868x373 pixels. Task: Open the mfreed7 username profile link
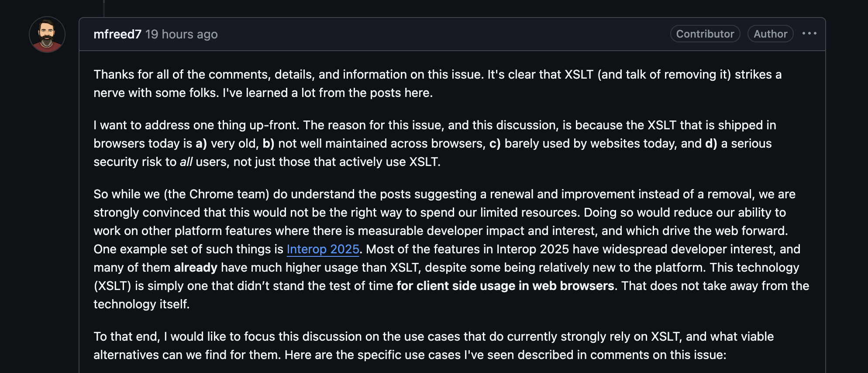click(117, 34)
